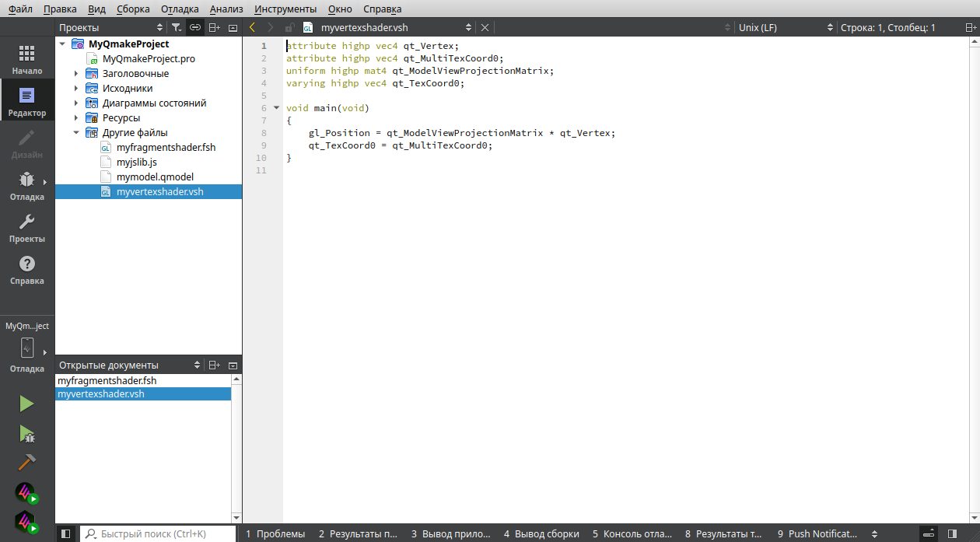Click the filter tree icon in Projects panel

tap(177, 27)
